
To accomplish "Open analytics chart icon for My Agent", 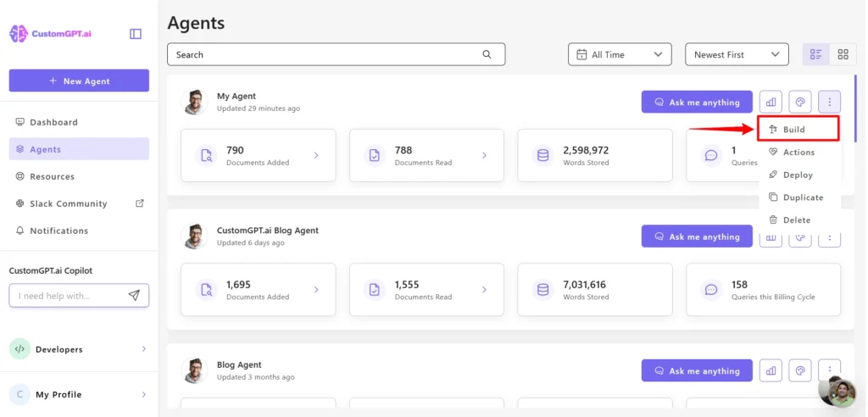I will 771,103.
